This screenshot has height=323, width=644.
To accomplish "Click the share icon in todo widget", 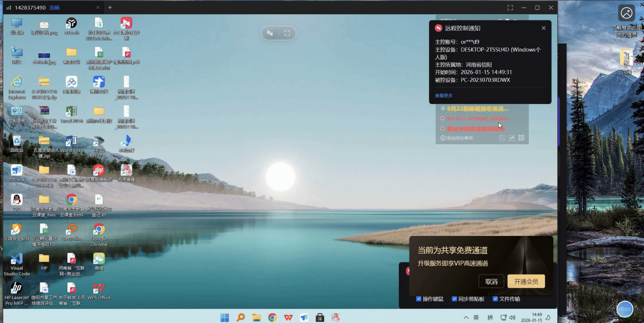I will (x=512, y=138).
